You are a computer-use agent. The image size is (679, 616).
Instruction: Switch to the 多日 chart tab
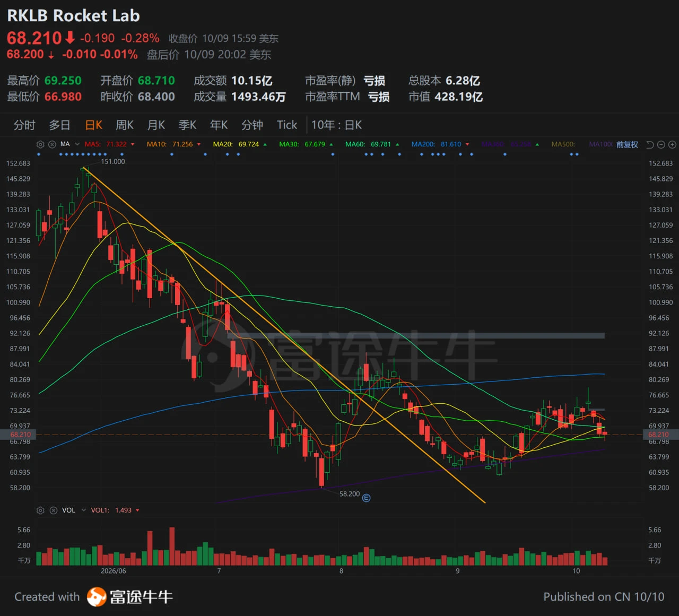pyautogui.click(x=59, y=125)
